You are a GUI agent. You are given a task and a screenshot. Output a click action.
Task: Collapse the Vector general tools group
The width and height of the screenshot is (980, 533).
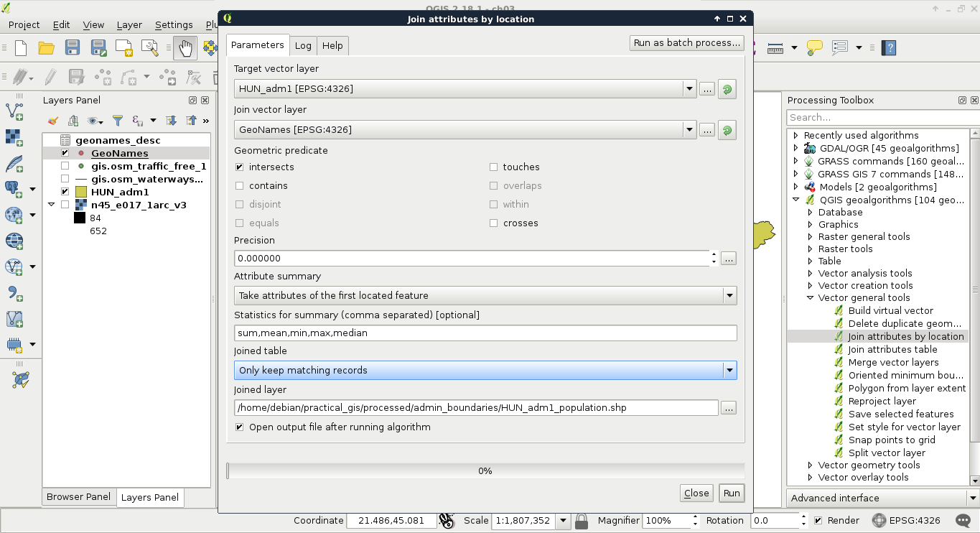(x=811, y=298)
